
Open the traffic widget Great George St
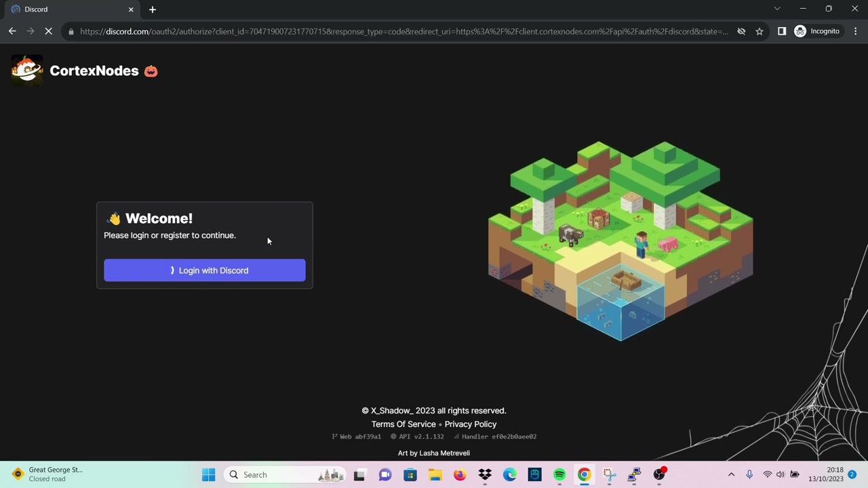(x=47, y=474)
